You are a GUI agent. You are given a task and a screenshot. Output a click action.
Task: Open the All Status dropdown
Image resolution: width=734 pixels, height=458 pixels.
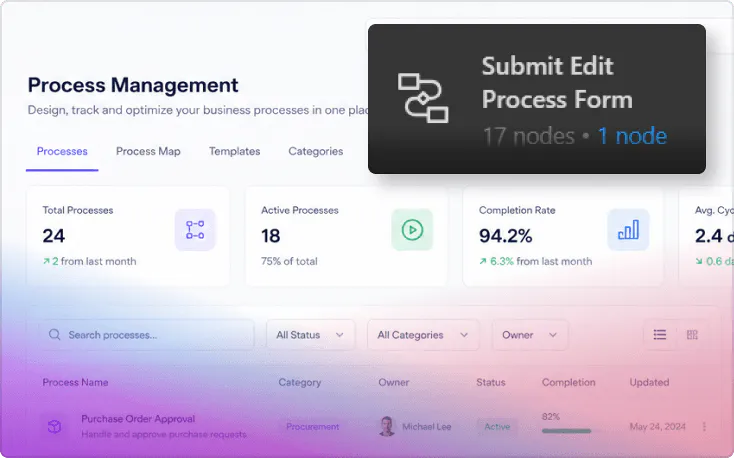pos(310,335)
